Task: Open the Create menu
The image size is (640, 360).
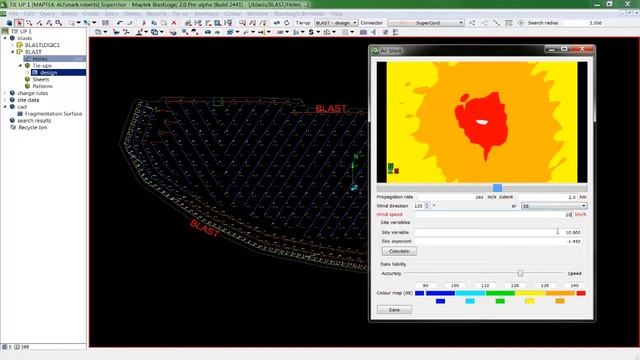Action: point(91,14)
